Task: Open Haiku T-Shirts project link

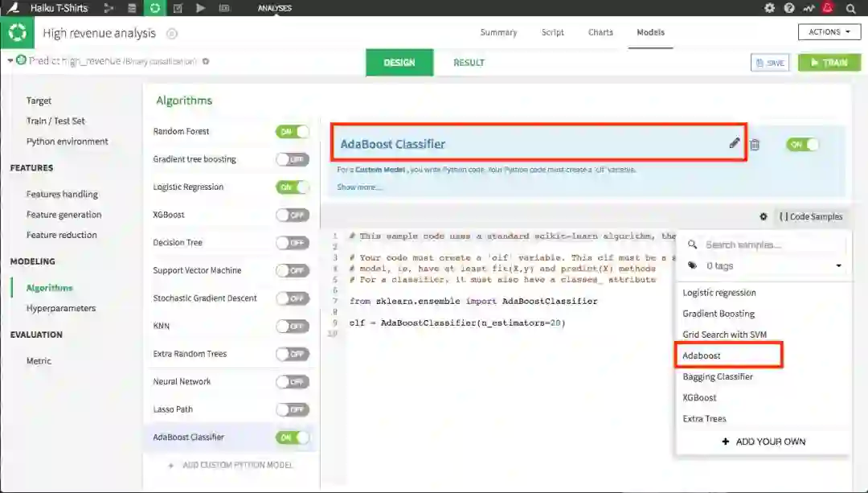Action: click(59, 8)
